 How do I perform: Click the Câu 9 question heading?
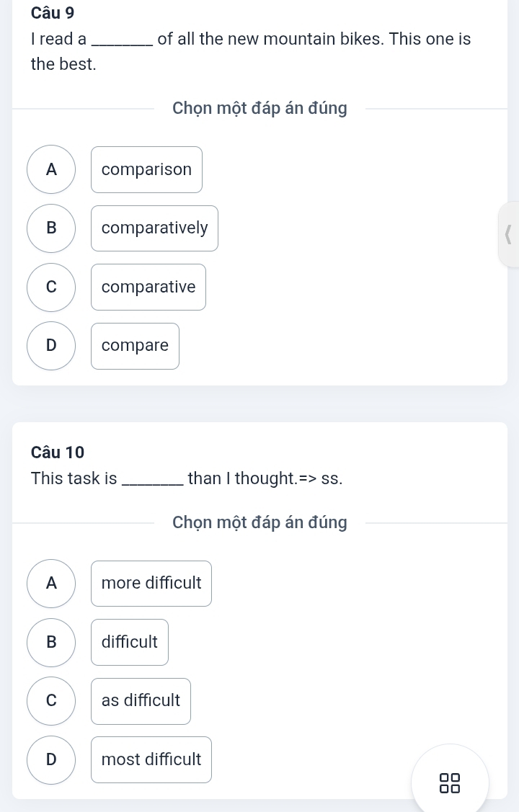[53, 13]
